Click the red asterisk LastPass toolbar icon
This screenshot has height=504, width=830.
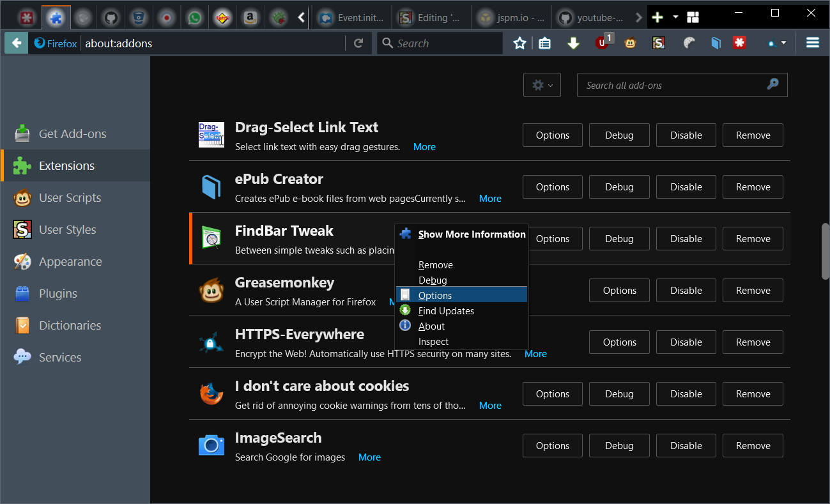739,43
